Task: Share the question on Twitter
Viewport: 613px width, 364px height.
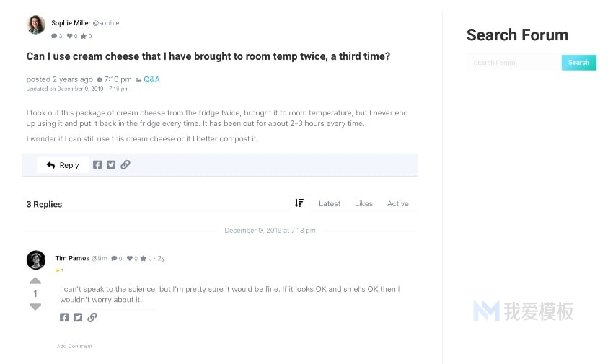Action: tap(111, 165)
